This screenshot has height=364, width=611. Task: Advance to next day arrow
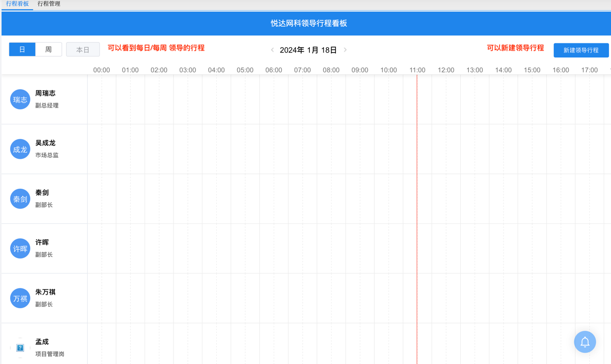345,50
